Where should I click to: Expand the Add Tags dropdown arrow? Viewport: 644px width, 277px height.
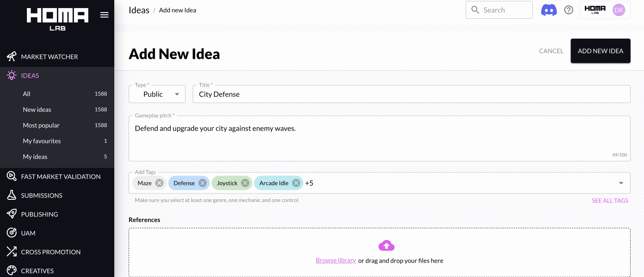(x=621, y=183)
